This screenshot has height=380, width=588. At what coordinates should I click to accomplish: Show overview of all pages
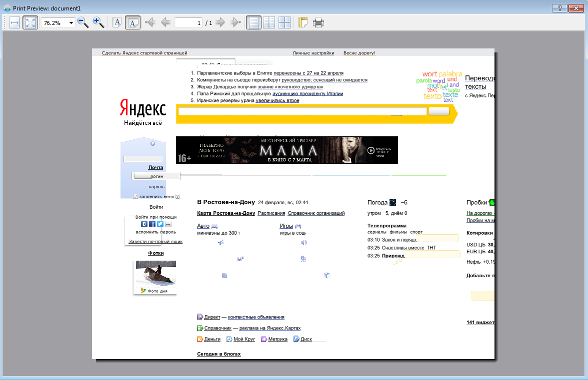coord(284,22)
